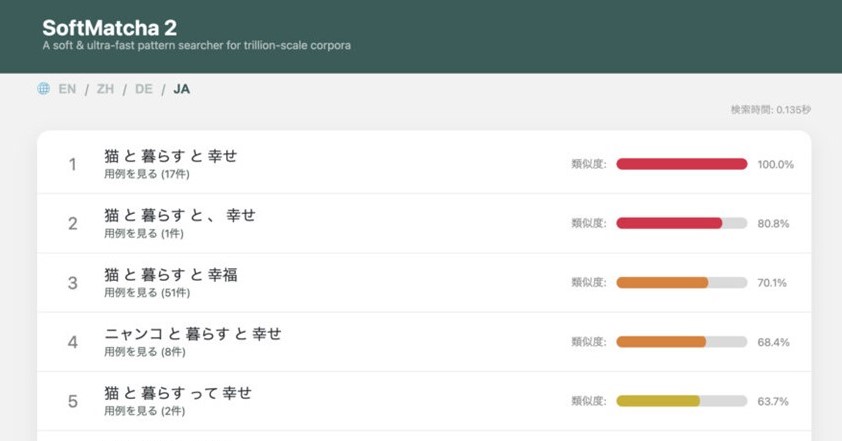The width and height of the screenshot is (842, 441).
Task: Expand 用例を見る (8件) under result 4
Action: (143, 352)
